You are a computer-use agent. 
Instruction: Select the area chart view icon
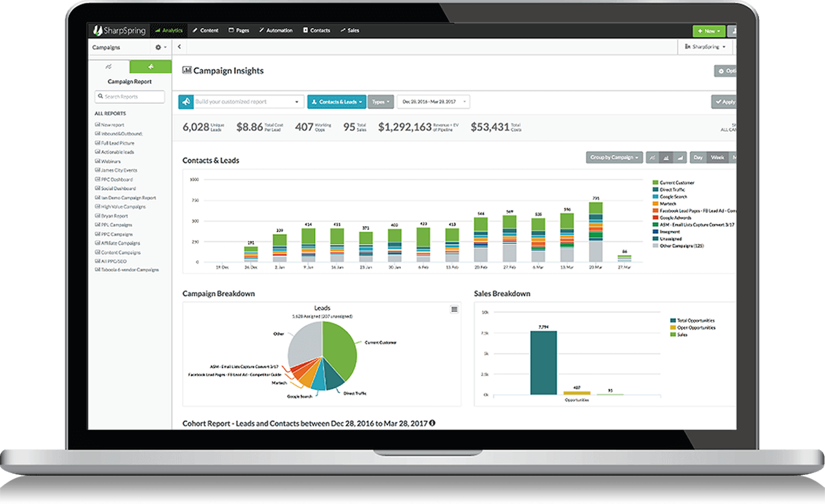tap(680, 157)
